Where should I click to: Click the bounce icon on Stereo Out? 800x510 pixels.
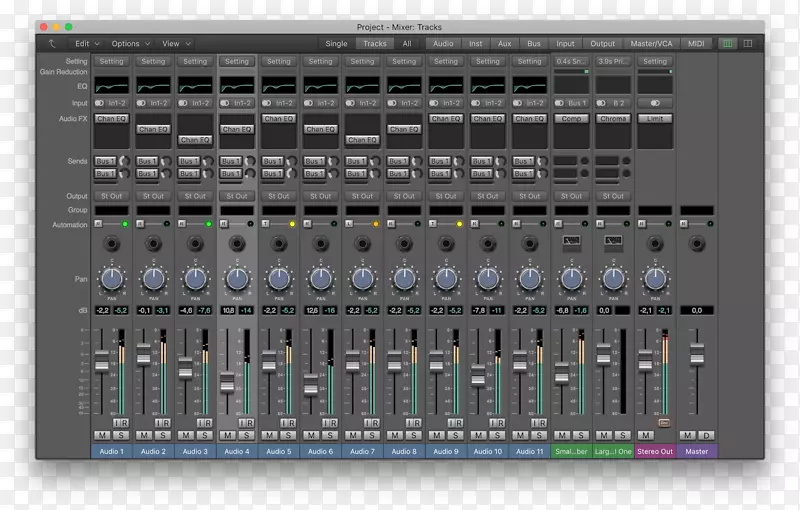[x=664, y=423]
